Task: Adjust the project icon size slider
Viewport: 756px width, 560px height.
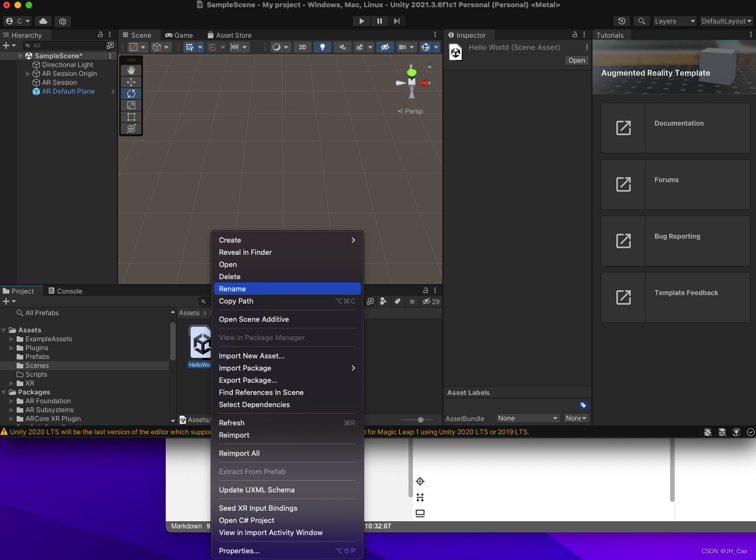Action: click(x=420, y=420)
